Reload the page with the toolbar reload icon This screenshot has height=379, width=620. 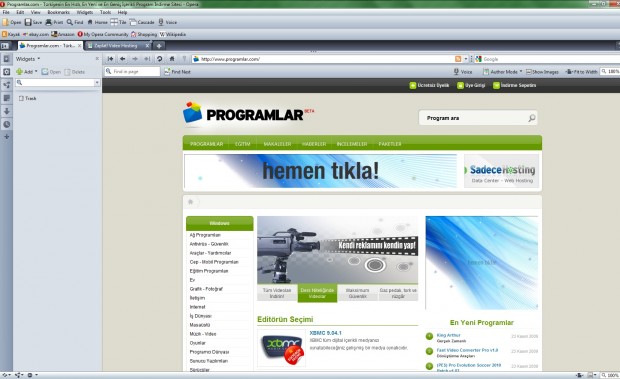(159, 59)
